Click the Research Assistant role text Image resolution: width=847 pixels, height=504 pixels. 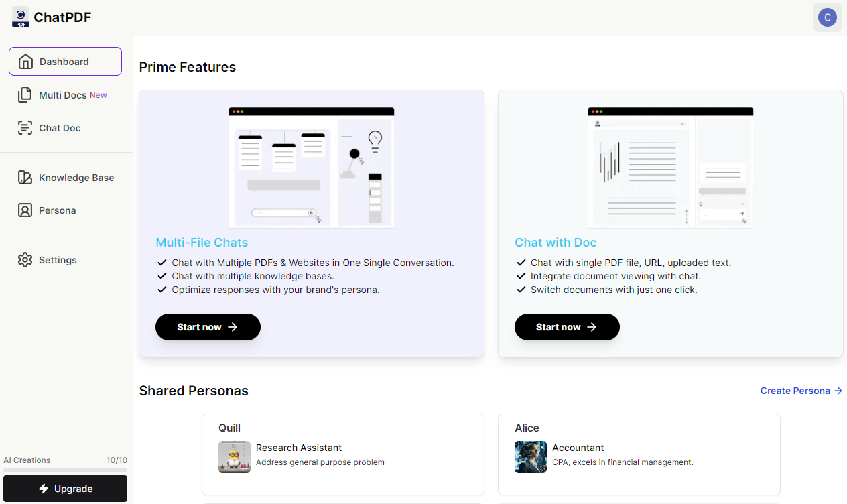point(299,448)
